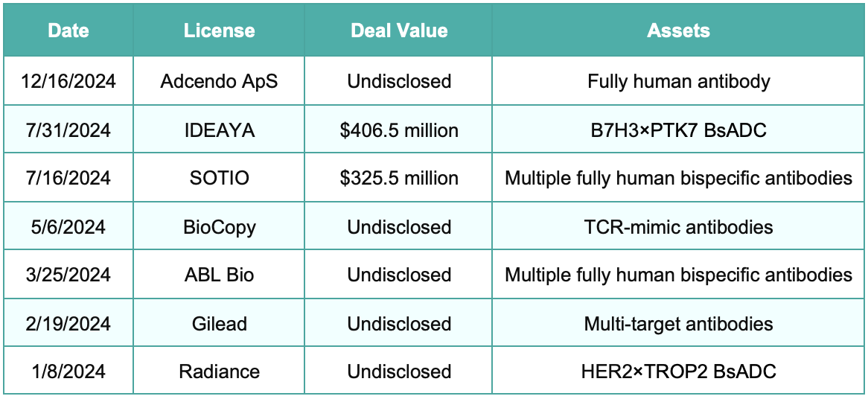The width and height of the screenshot is (868, 399).
Task: Click the Gilead license cell
Action: point(219,322)
